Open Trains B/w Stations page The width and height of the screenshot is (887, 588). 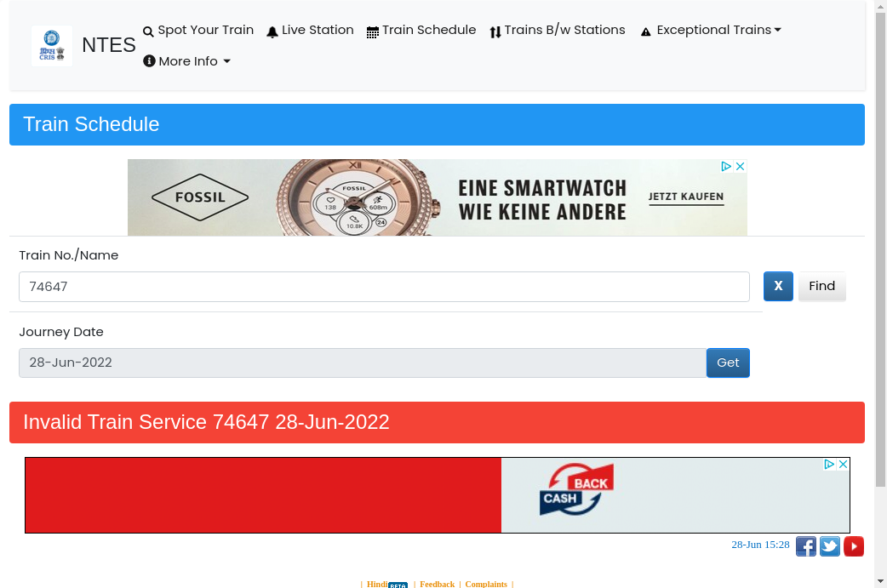558,30
